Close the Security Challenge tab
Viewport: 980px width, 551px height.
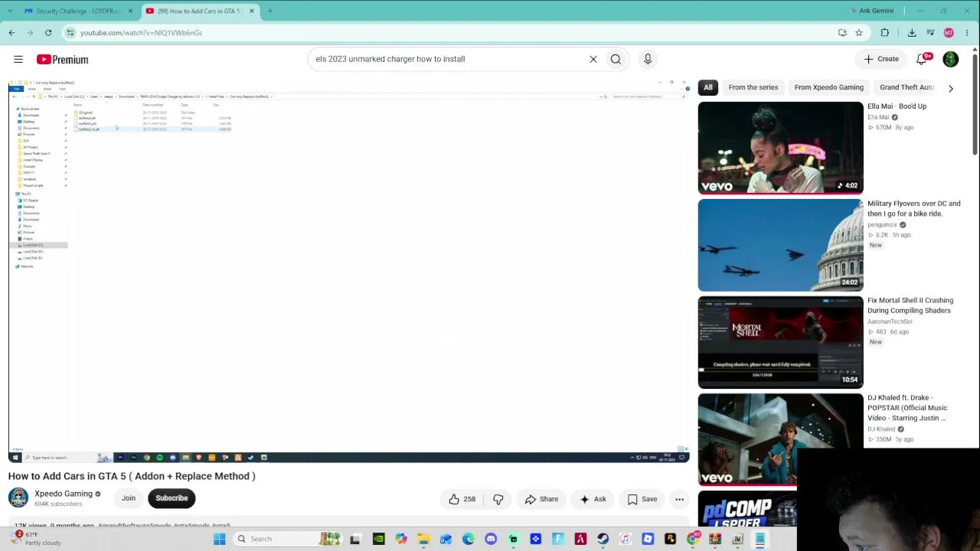pyautogui.click(x=130, y=11)
